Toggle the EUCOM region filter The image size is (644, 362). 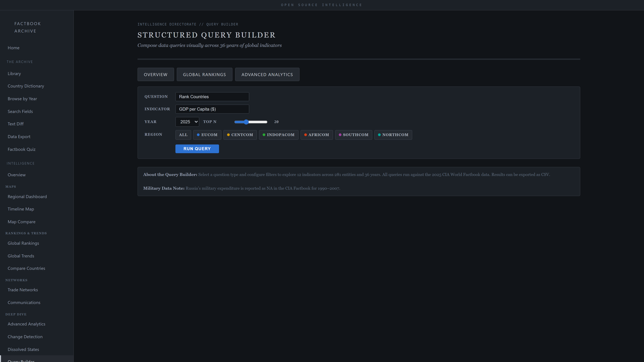pyautogui.click(x=207, y=135)
